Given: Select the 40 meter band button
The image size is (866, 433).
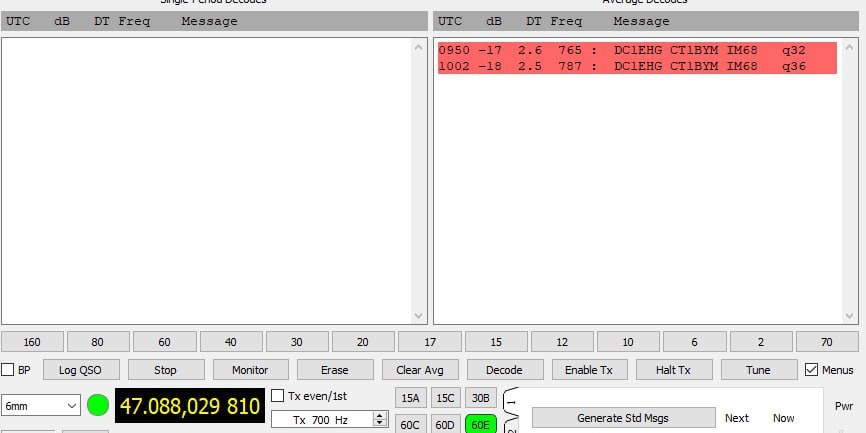Looking at the screenshot, I should (231, 342).
